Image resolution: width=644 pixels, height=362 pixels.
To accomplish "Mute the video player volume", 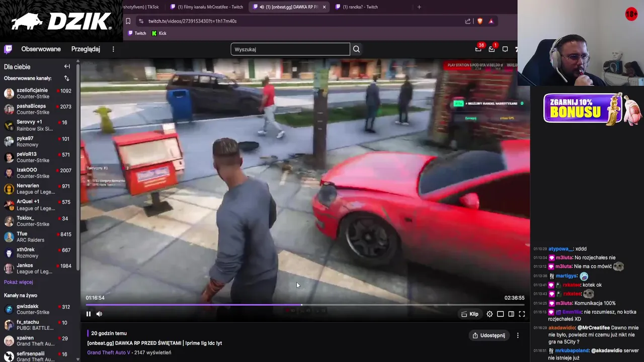I will coord(99,314).
